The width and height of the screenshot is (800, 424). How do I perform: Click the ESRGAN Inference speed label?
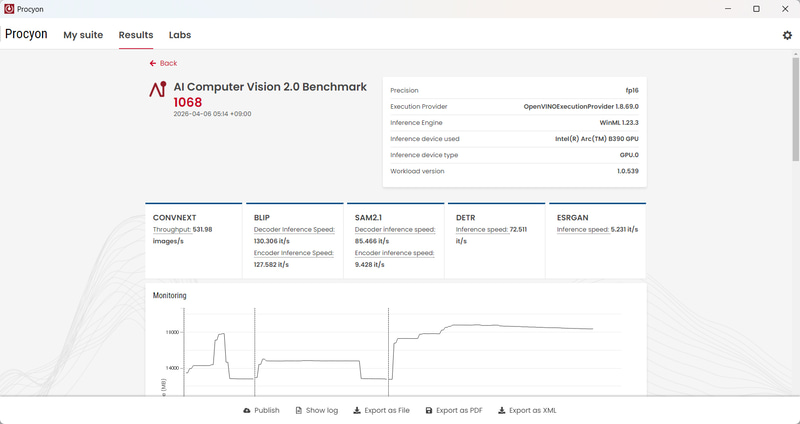583,229
